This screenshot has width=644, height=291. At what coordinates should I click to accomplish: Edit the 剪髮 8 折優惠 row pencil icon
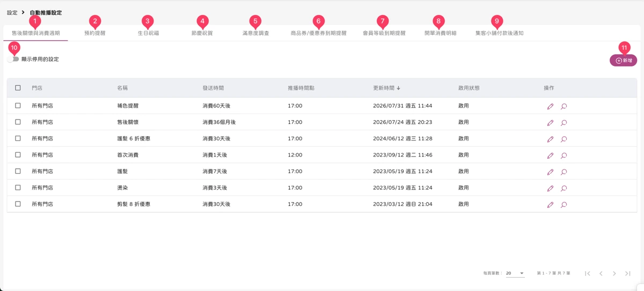[x=550, y=205]
